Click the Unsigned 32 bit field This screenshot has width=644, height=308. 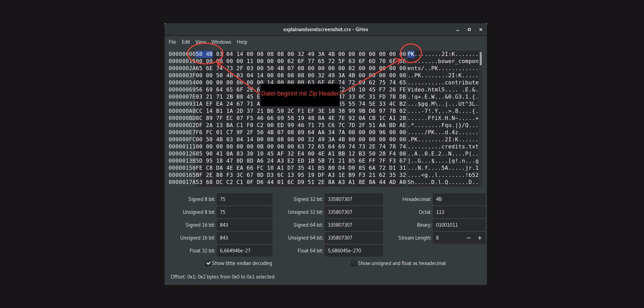[x=354, y=212]
